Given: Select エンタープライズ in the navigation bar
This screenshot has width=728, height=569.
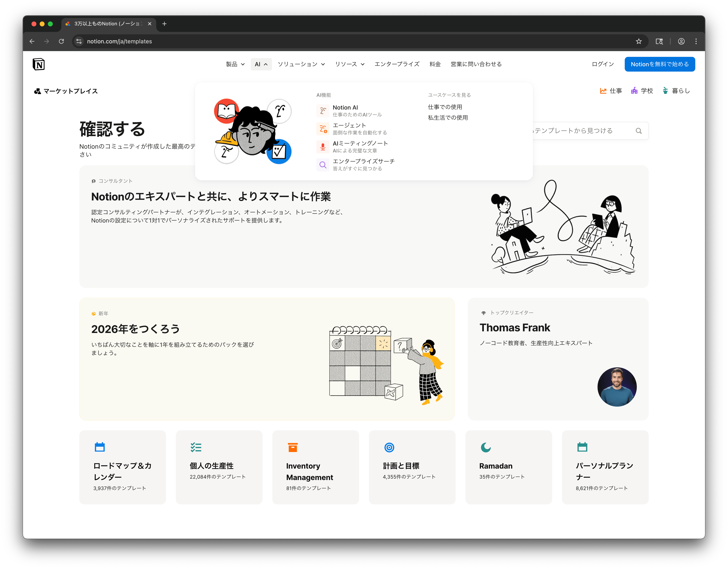Looking at the screenshot, I should point(397,64).
